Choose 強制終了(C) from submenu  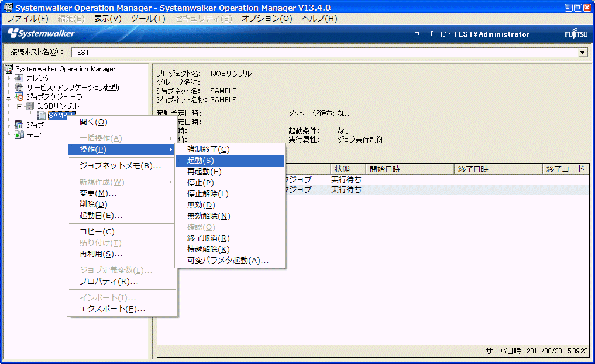pyautogui.click(x=230, y=150)
